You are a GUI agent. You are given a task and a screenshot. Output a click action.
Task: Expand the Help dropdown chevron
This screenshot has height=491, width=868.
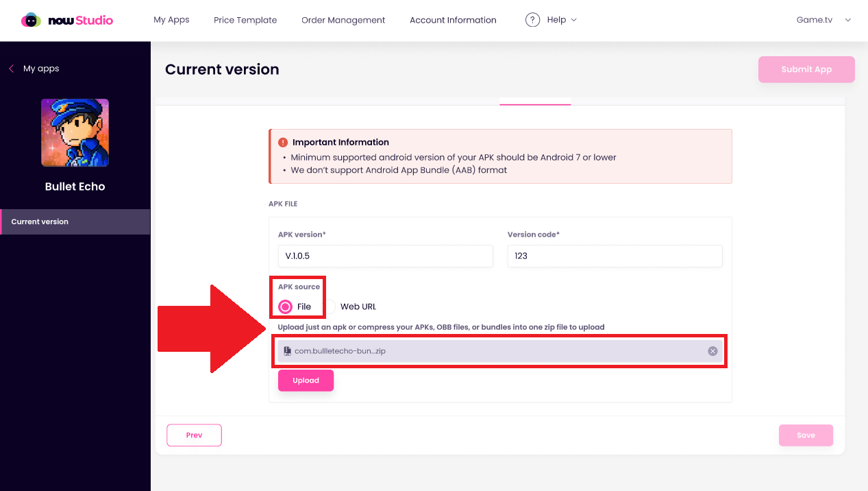pos(574,20)
